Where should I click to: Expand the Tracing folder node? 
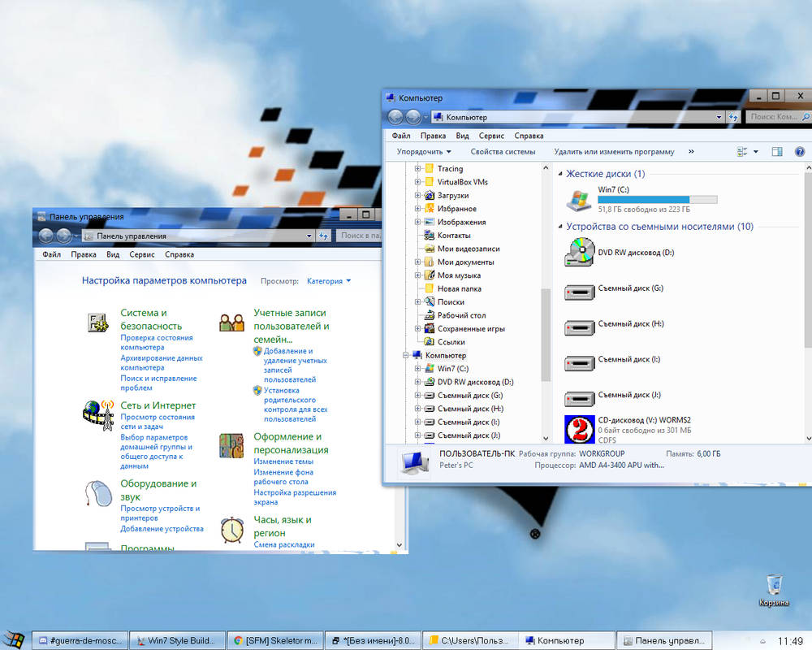(x=419, y=168)
